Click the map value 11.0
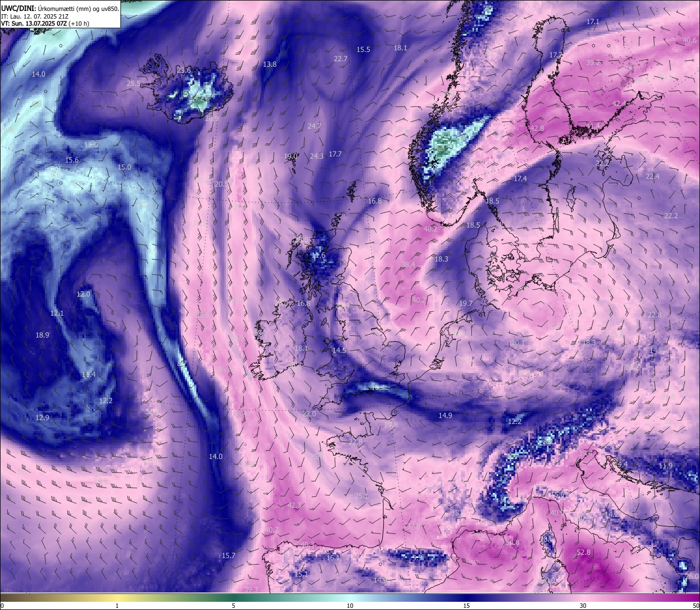700x610 pixels. pos(91,144)
